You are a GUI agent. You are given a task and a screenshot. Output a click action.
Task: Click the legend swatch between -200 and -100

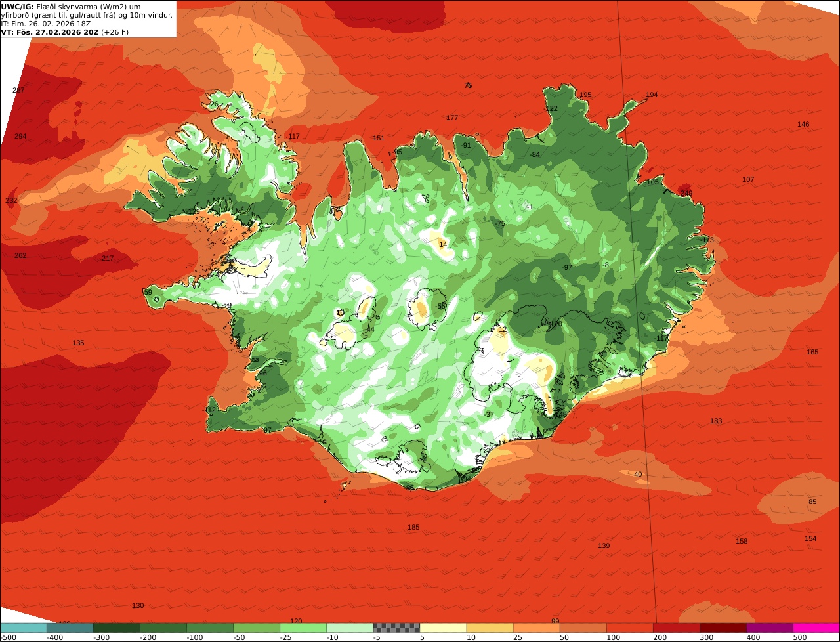[x=163, y=628]
